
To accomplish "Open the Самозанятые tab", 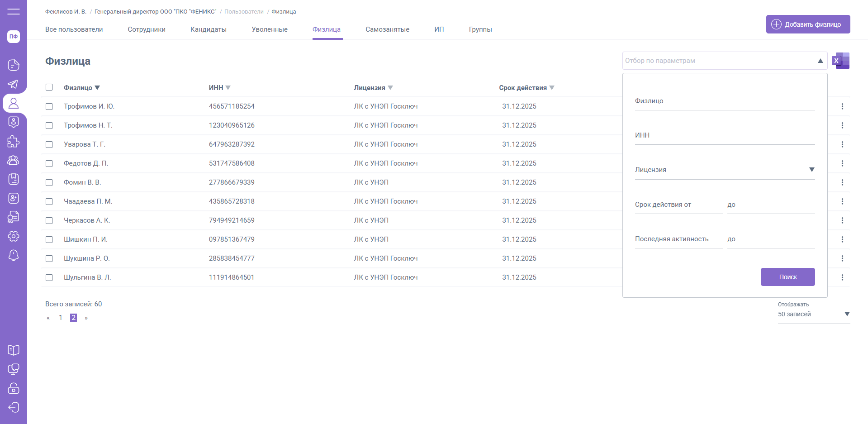I will click(x=387, y=29).
